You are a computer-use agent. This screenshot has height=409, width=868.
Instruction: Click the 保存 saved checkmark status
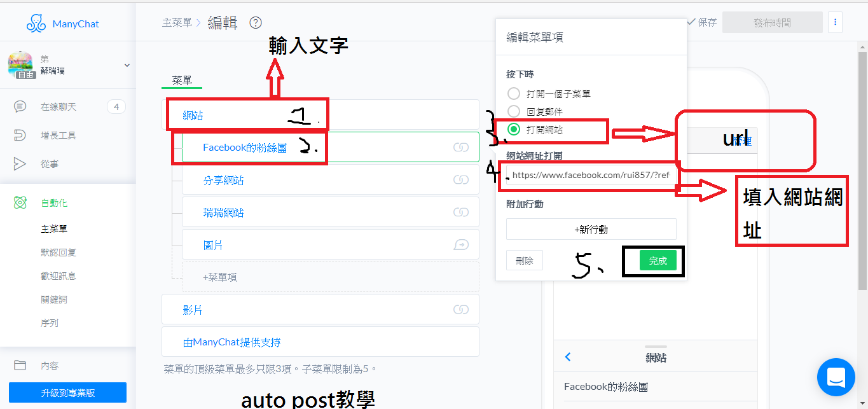pyautogui.click(x=702, y=22)
